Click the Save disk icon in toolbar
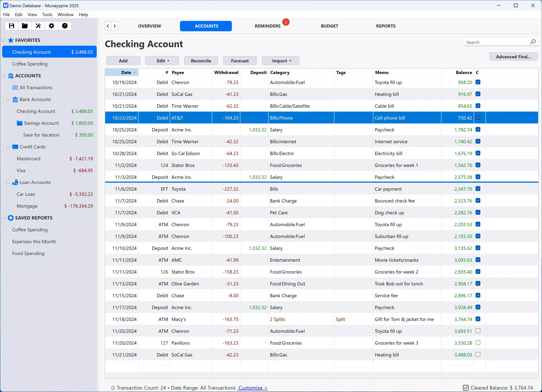This screenshot has width=542, height=392. [x=11, y=26]
